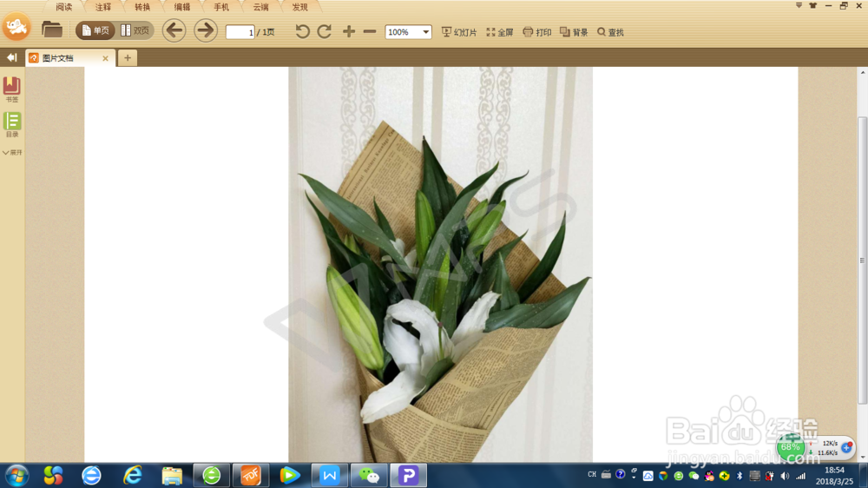Switch to the 编辑 (Edit) tab
Viewport: 868px width, 488px height.
182,7
